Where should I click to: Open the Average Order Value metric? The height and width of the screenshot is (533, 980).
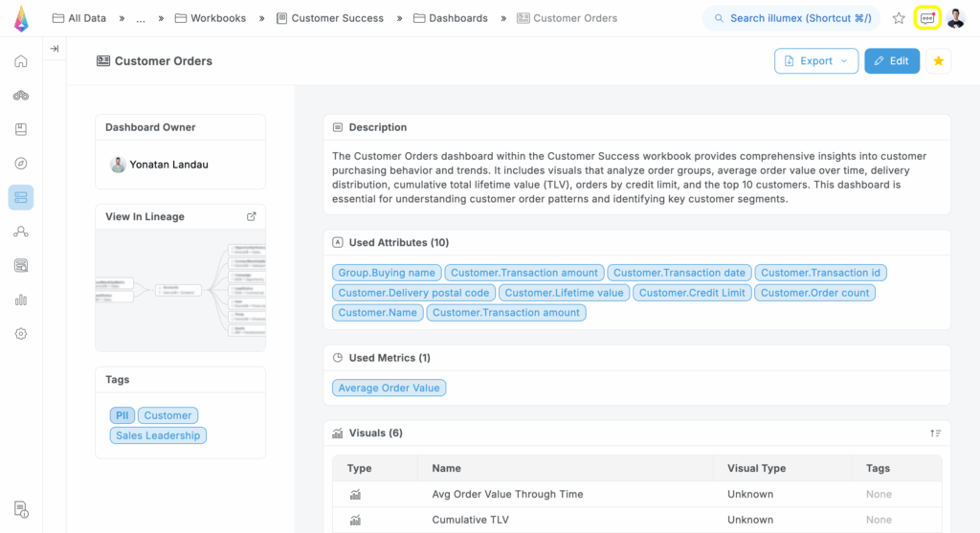coord(390,388)
